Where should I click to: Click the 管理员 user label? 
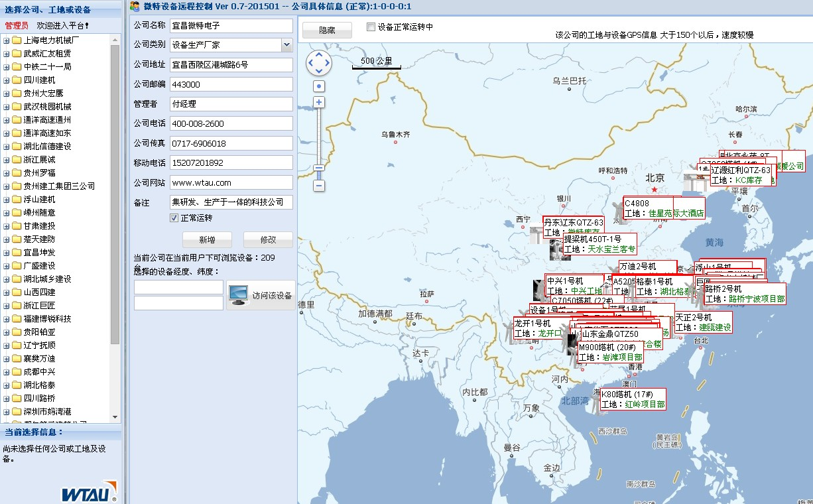point(17,25)
